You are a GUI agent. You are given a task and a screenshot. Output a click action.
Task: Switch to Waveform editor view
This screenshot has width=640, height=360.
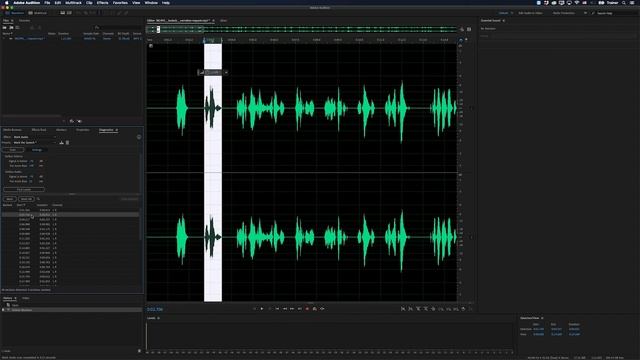[x=15, y=13]
